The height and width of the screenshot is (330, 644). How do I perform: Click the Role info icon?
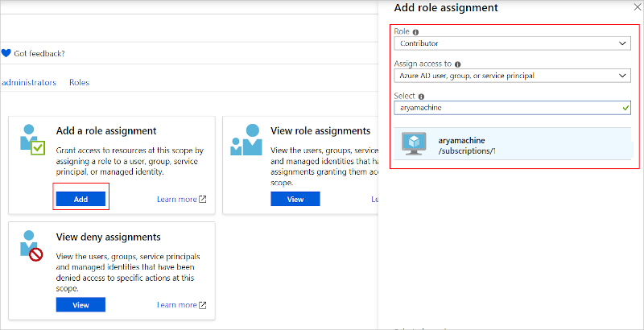point(415,32)
